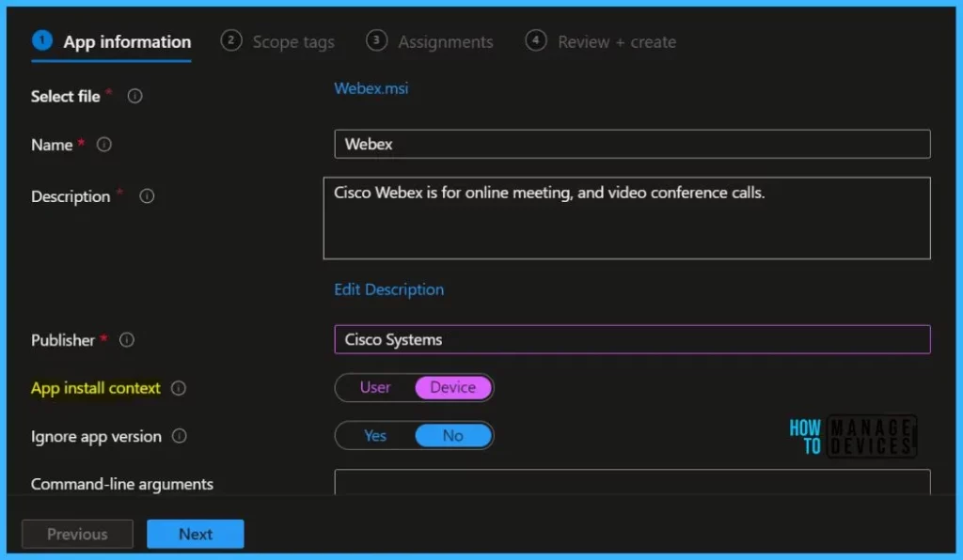The image size is (963, 560).
Task: Open the Scope tags step
Action: click(x=277, y=41)
